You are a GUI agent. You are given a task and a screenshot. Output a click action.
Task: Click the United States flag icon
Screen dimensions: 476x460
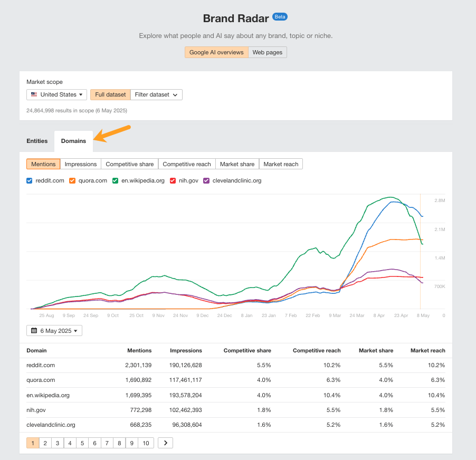(x=34, y=94)
